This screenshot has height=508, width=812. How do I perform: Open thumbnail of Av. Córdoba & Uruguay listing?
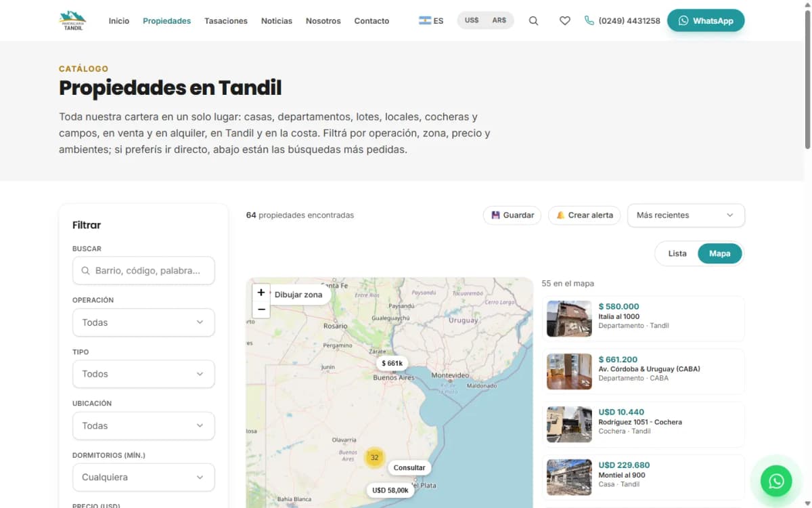coord(569,371)
